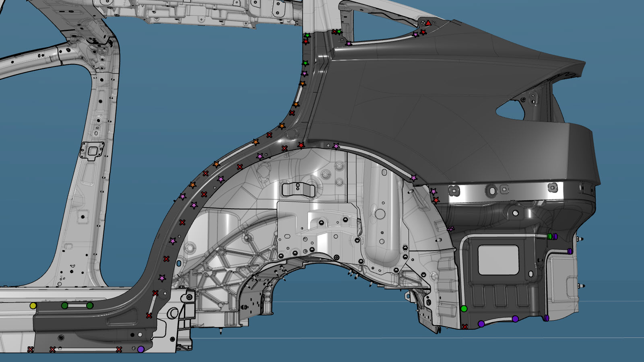The width and height of the screenshot is (644, 362).
Task: Click the right dark green sill circle
Action: pyautogui.click(x=90, y=306)
